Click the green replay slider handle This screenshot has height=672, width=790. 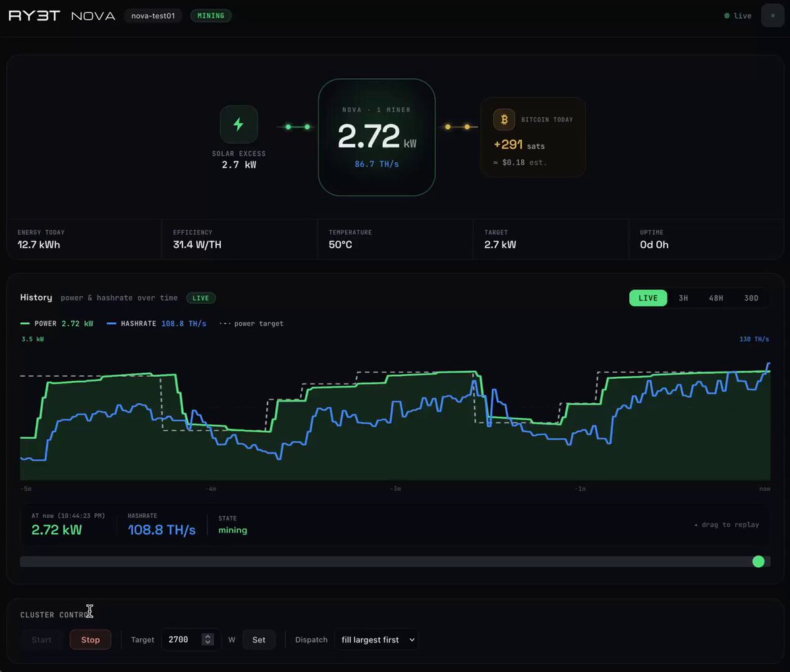[758, 562]
